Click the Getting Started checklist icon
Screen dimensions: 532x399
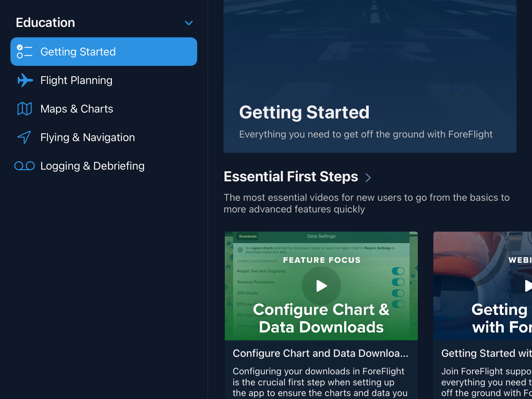(x=24, y=51)
